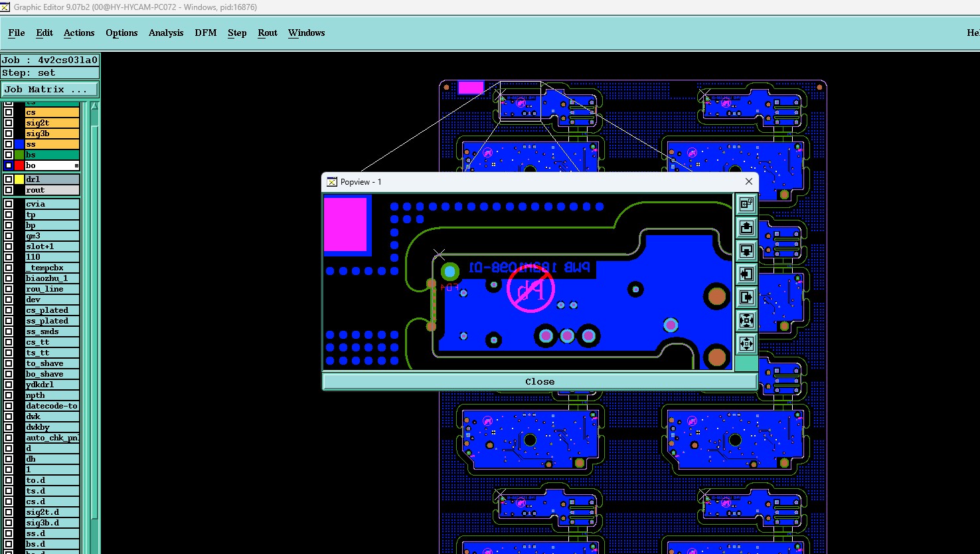This screenshot has height=554, width=980.
Task: Toggle display checkbox for rout layer
Action: pos(9,190)
